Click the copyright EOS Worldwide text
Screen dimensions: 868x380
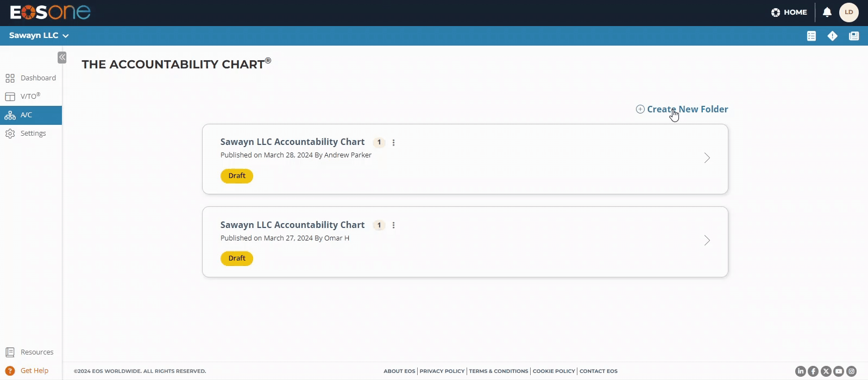(x=140, y=371)
